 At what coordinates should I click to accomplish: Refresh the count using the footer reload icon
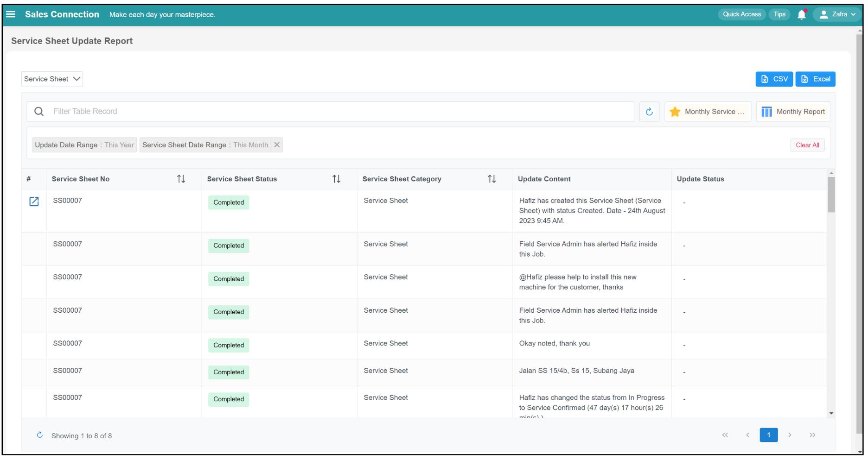pyautogui.click(x=40, y=435)
